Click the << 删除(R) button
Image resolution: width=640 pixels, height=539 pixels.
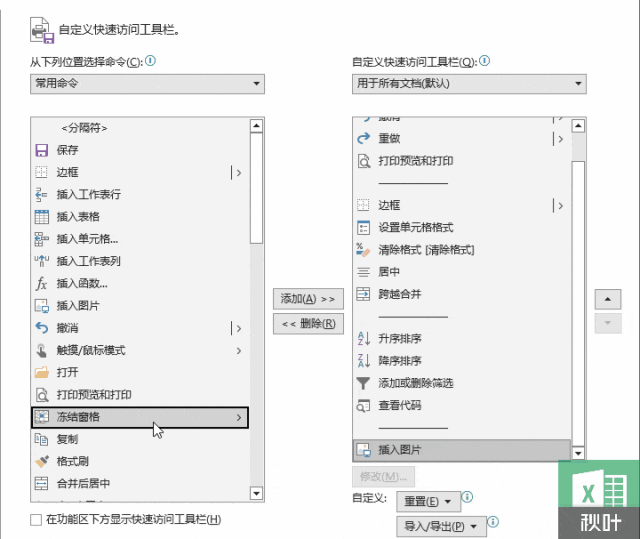(308, 324)
